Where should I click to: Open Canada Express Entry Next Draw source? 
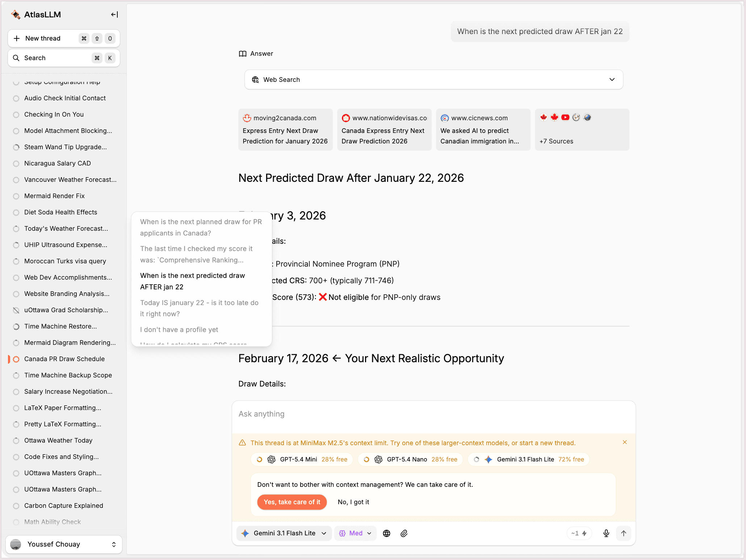pos(384,130)
